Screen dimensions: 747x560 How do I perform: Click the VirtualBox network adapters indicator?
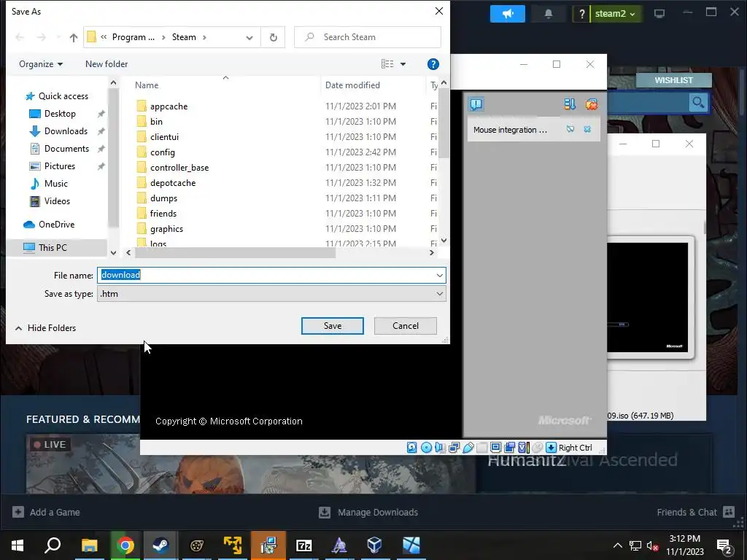click(x=454, y=448)
